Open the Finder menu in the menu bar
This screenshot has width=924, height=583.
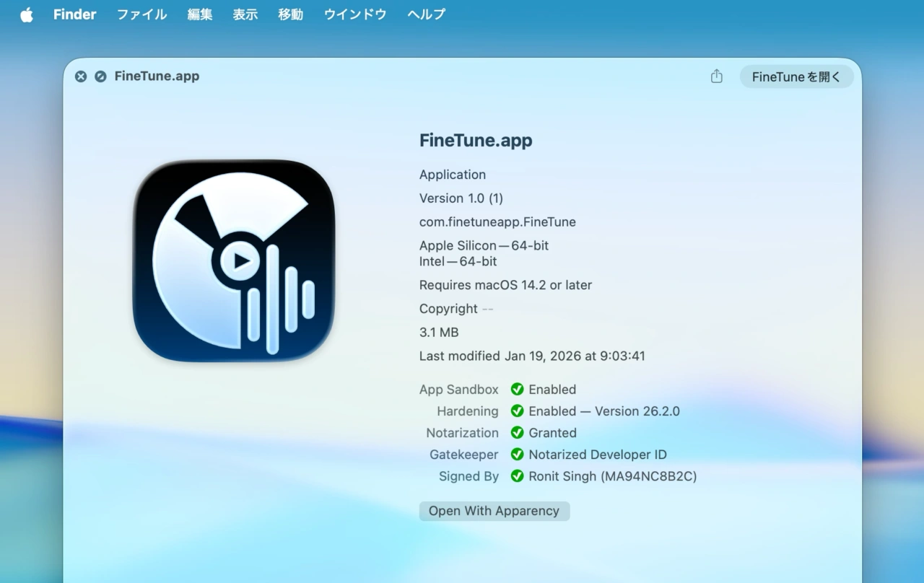(74, 14)
